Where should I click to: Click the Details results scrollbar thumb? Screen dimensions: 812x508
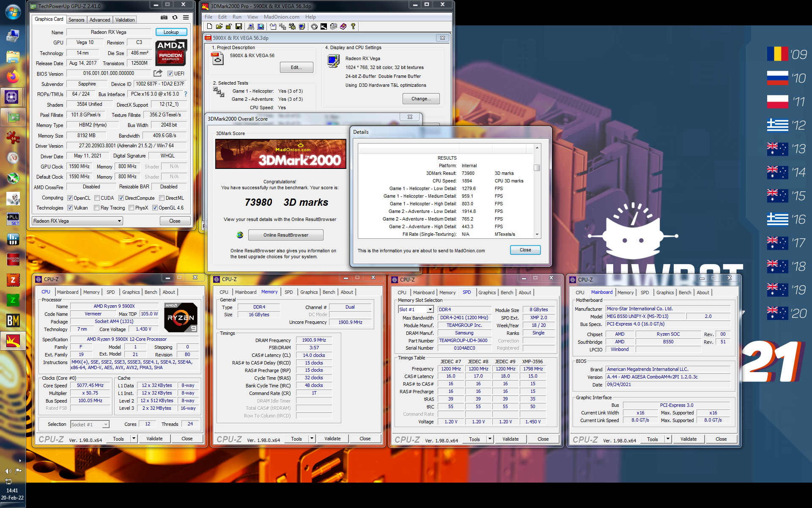tap(537, 168)
